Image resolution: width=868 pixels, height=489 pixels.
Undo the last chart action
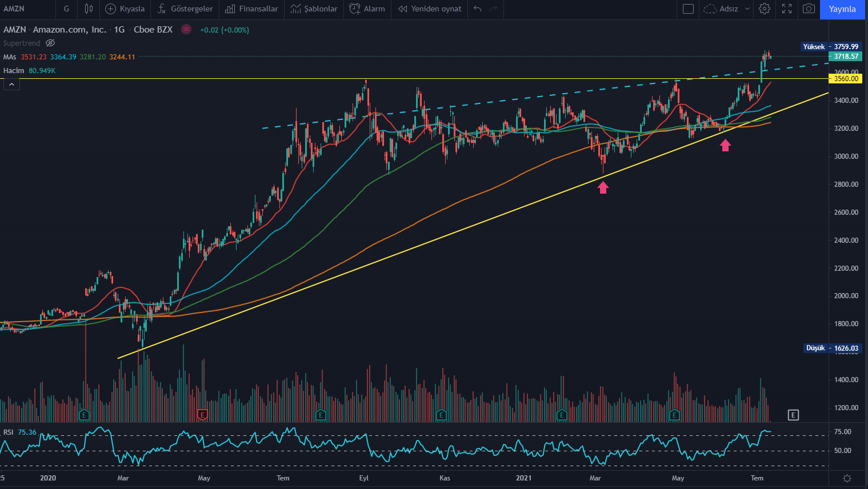pyautogui.click(x=478, y=9)
